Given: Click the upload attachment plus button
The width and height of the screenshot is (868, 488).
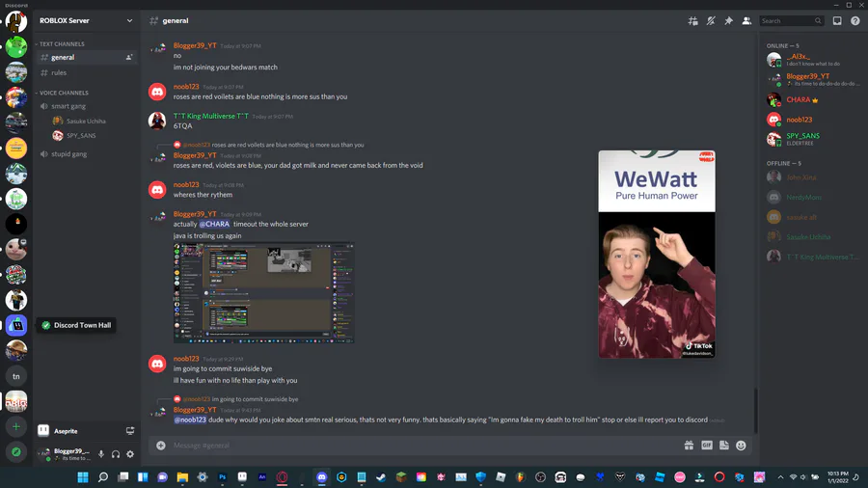Looking at the screenshot, I should [160, 446].
